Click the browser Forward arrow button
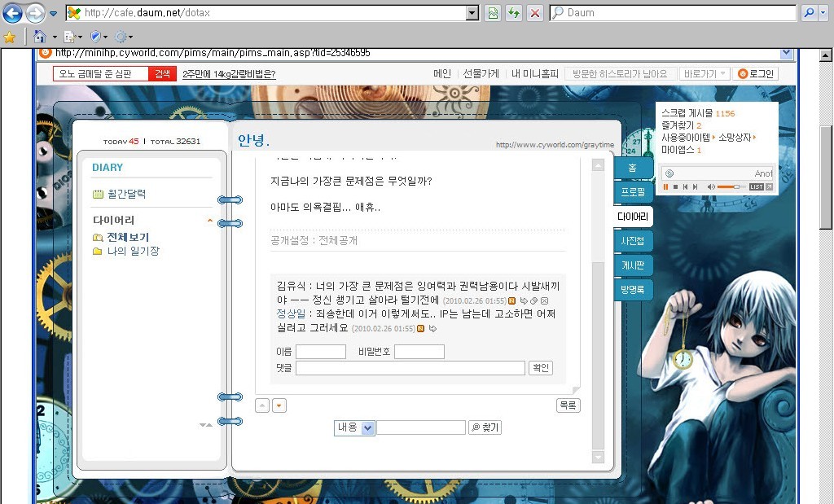This screenshot has width=834, height=504. click(x=35, y=13)
